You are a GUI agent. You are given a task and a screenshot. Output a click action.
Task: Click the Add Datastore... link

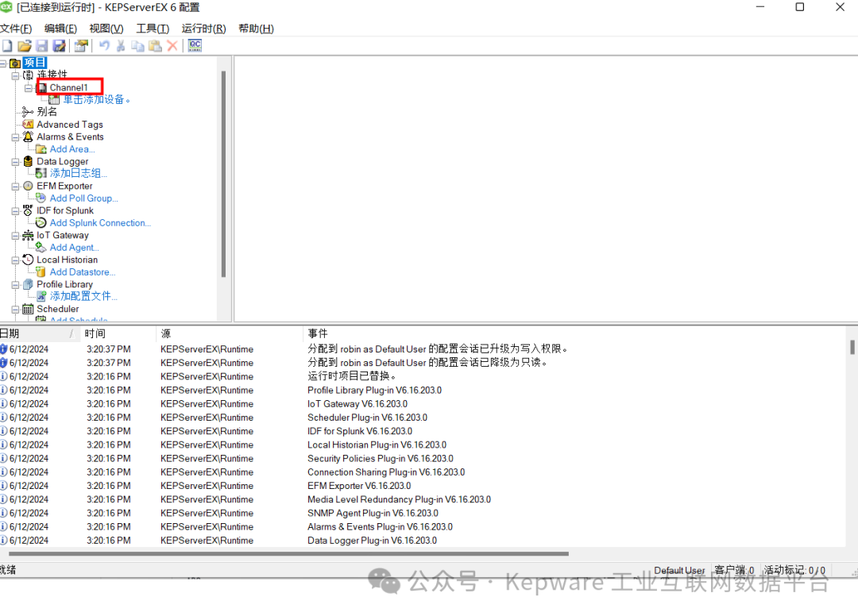[83, 272]
